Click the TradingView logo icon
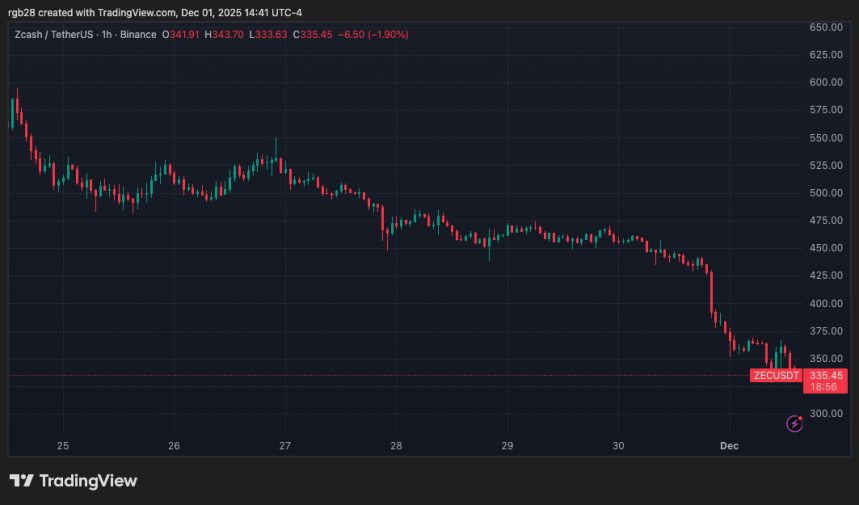 coord(21,481)
